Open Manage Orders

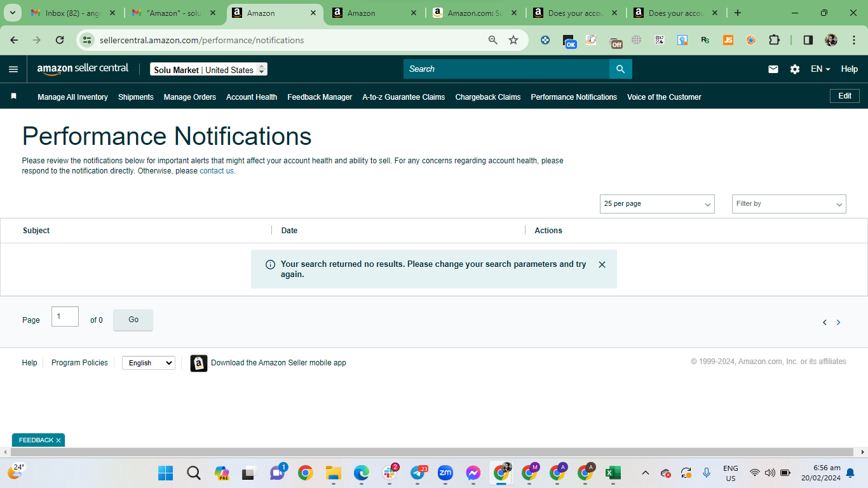190,97
